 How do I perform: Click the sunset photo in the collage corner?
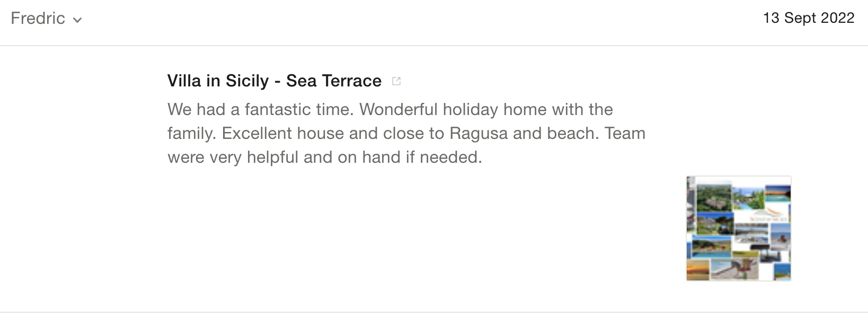698,269
